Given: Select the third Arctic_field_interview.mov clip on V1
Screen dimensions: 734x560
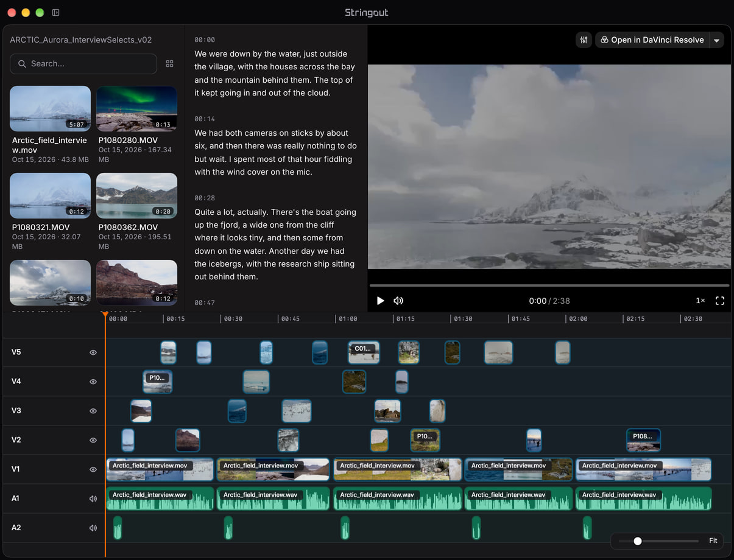Looking at the screenshot, I should point(398,469).
